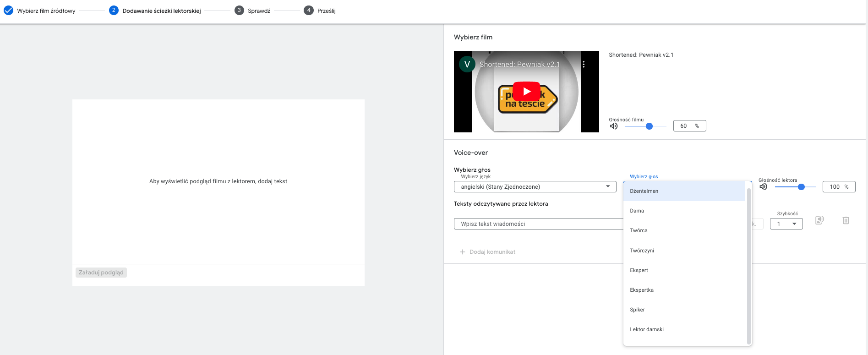This screenshot has width=868, height=355.
Task: Play the Shortened: Pewniak v2.1 video
Action: point(526,92)
